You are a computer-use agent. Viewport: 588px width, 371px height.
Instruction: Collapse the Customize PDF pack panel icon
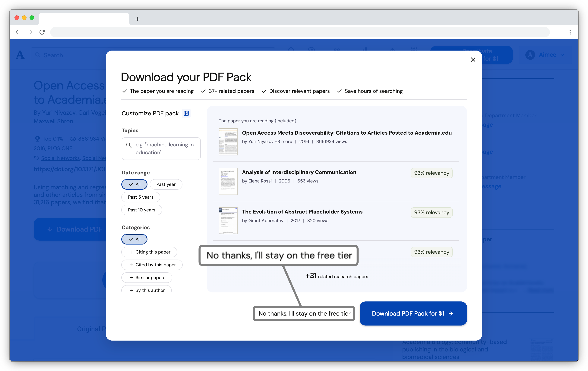pos(186,113)
